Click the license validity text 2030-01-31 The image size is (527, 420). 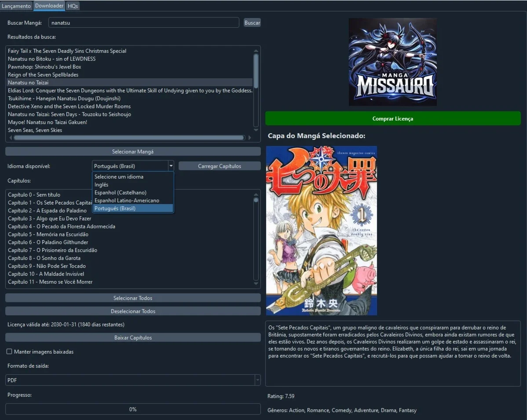[66, 325]
